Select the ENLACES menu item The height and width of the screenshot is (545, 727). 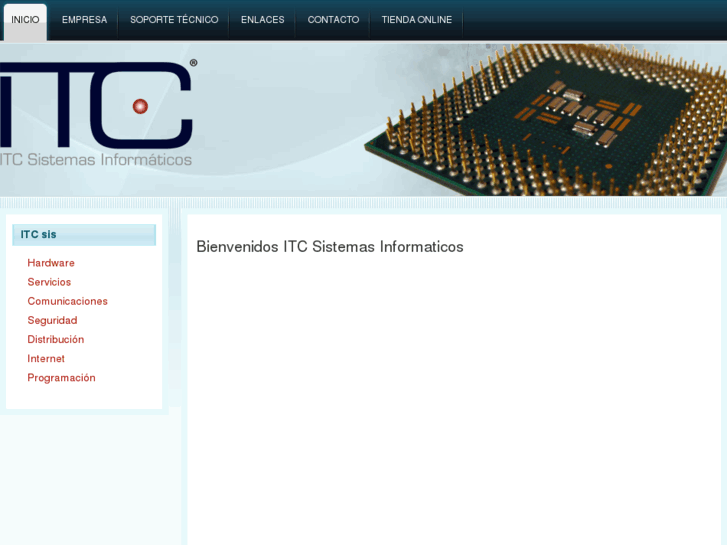[x=262, y=20]
